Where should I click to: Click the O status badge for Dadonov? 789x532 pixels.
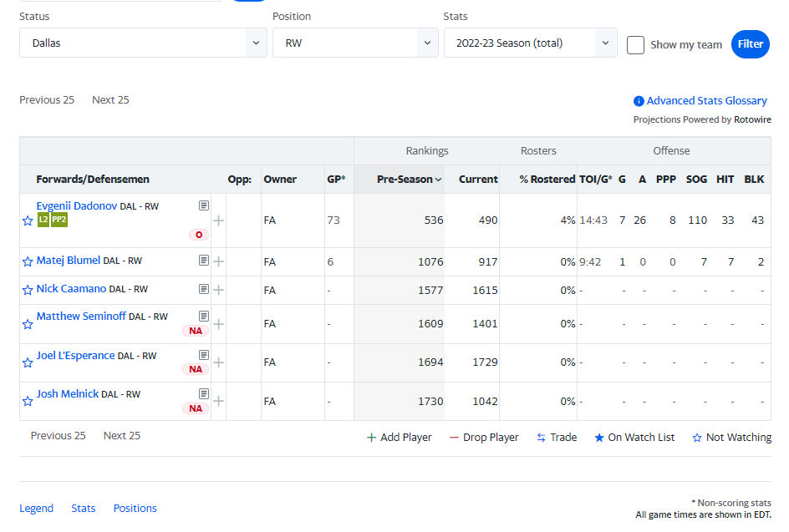tap(199, 235)
